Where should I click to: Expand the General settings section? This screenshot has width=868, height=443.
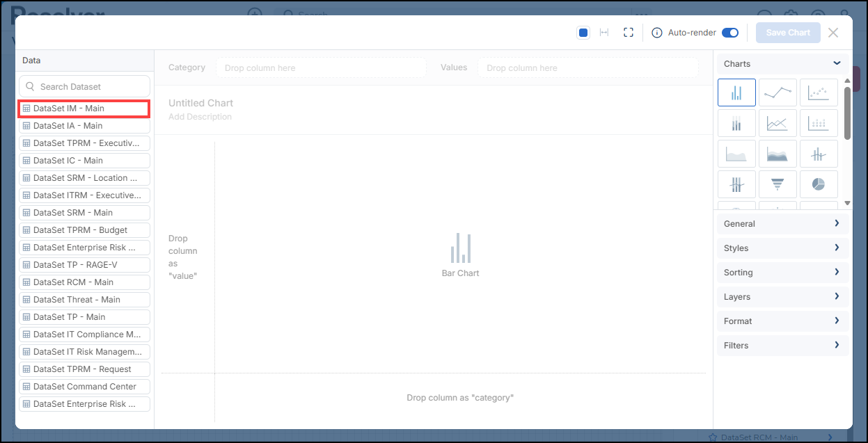click(x=782, y=224)
